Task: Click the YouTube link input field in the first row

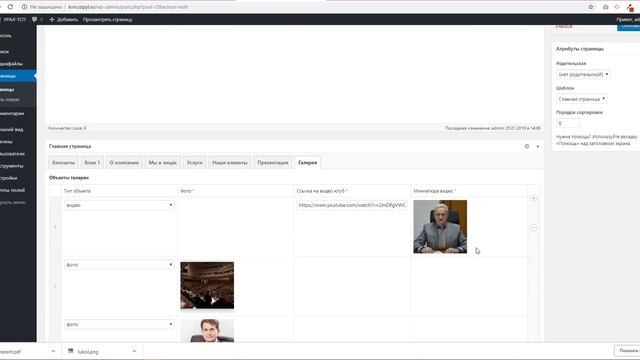Action: tap(352, 205)
